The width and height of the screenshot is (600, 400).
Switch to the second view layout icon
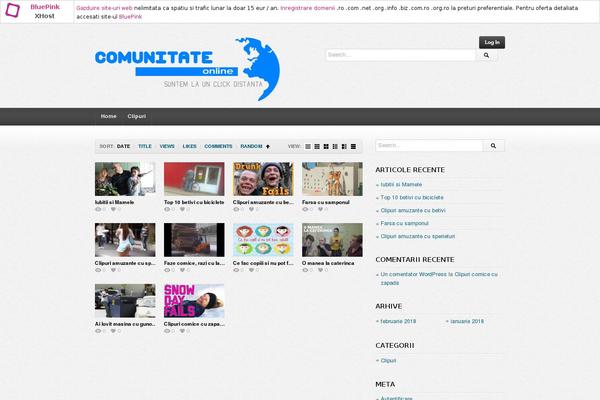tap(317, 147)
